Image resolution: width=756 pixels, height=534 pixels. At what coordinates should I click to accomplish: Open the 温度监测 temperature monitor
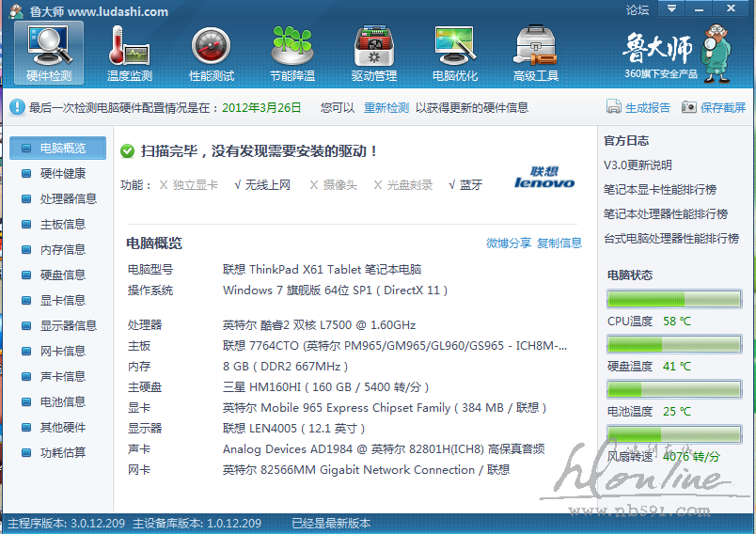pyautogui.click(x=130, y=53)
